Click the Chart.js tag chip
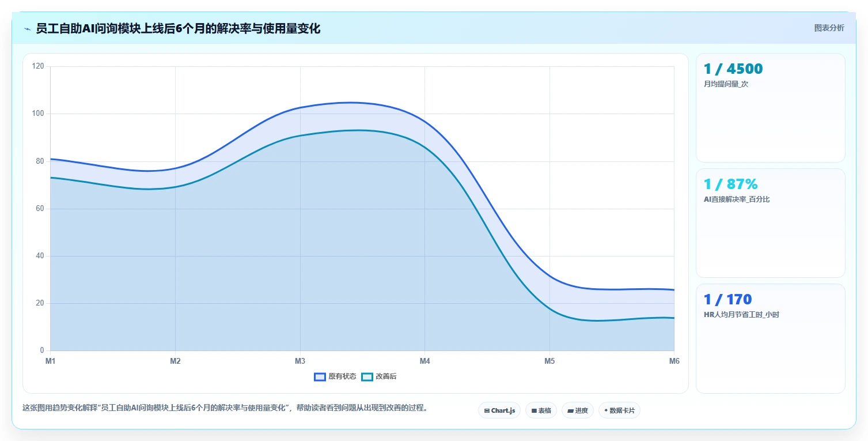Image resolution: width=868 pixels, height=441 pixels. pyautogui.click(x=499, y=410)
